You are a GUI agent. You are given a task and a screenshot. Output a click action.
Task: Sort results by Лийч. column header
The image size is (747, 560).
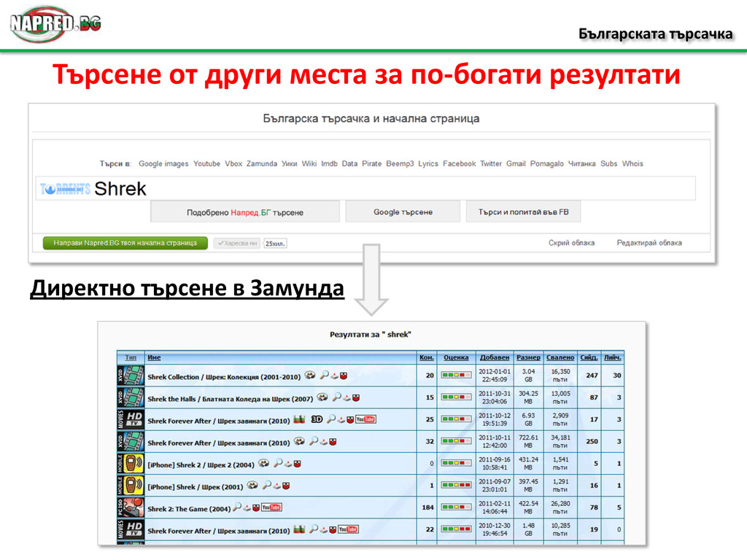[x=613, y=357]
